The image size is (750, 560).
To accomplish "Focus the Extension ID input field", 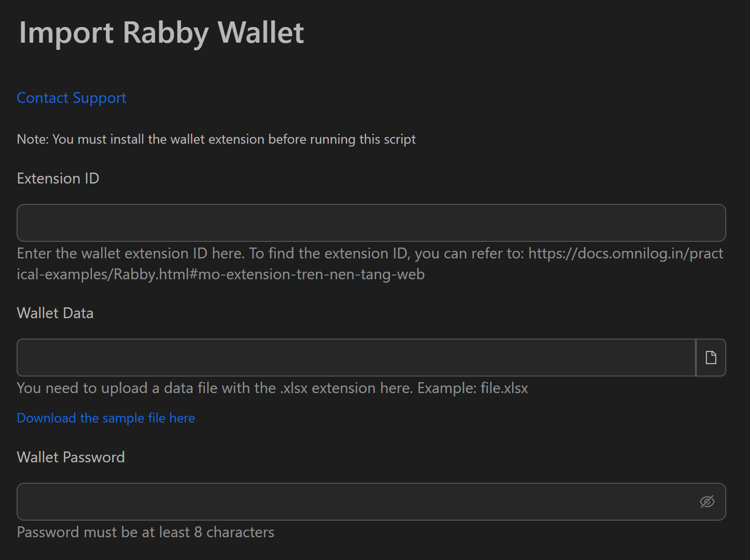I will (371, 223).
